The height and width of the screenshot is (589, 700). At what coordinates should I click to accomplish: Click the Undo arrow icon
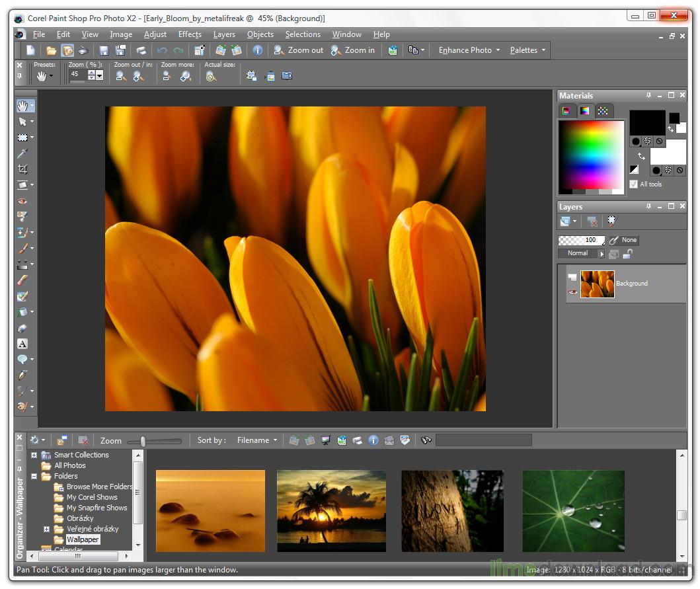162,50
